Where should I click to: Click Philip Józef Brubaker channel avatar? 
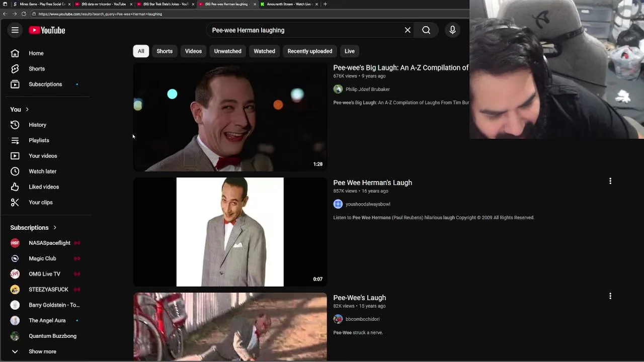click(x=338, y=89)
